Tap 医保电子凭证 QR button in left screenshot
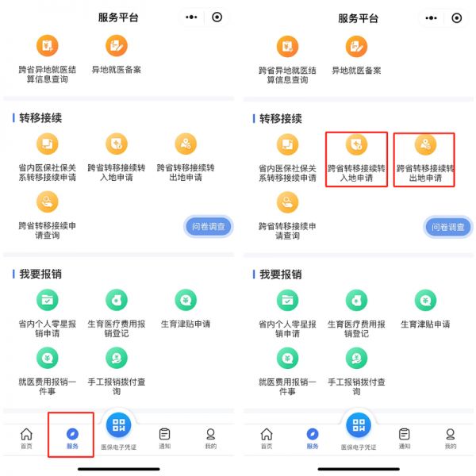Image resolution: width=476 pixels, height=476 pixels. 118,424
